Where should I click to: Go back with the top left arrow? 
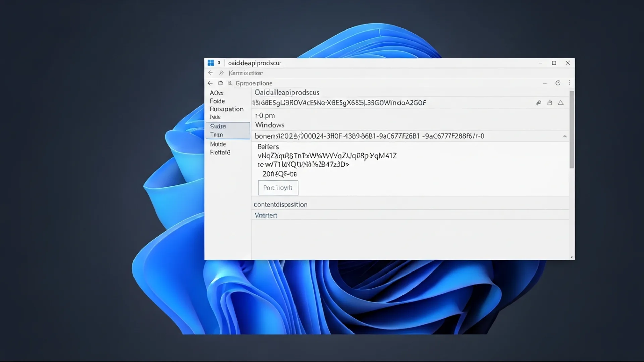210,73
